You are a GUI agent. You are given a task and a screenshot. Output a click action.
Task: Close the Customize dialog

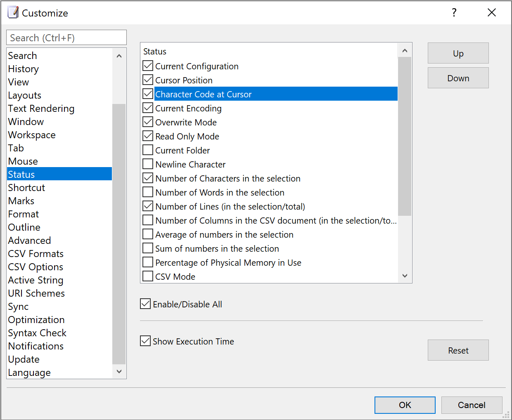tap(492, 12)
